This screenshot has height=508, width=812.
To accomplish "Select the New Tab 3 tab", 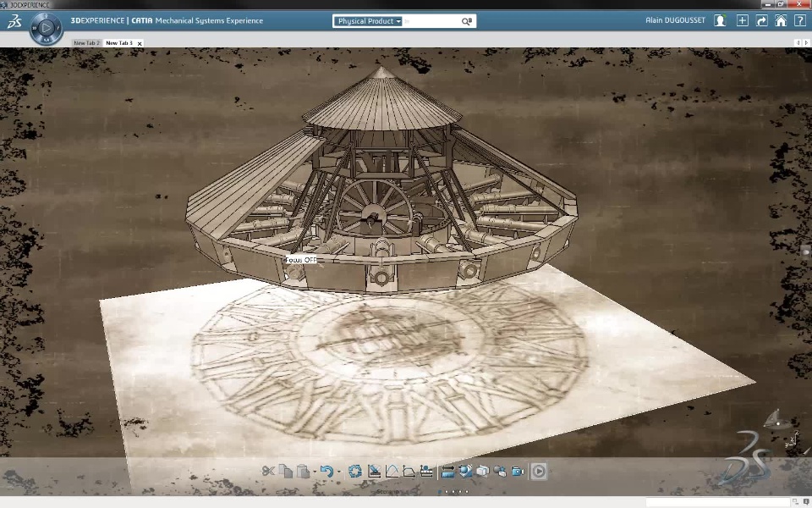I will pyautogui.click(x=119, y=43).
